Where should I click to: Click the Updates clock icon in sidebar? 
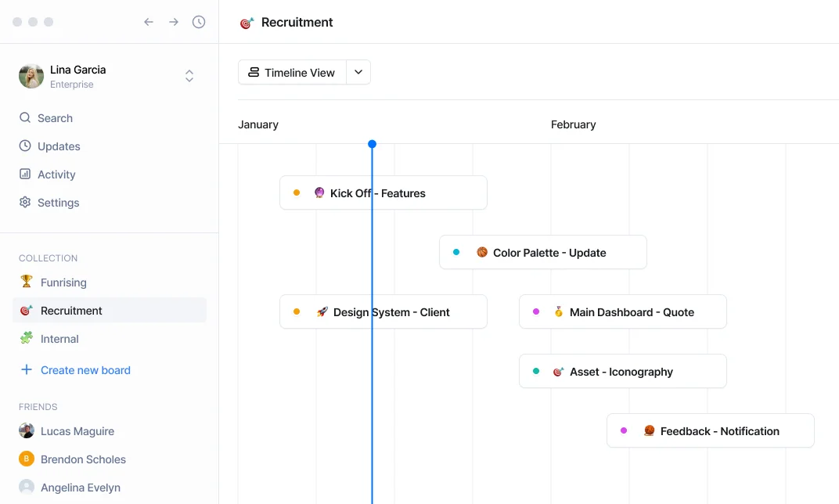[x=25, y=146]
